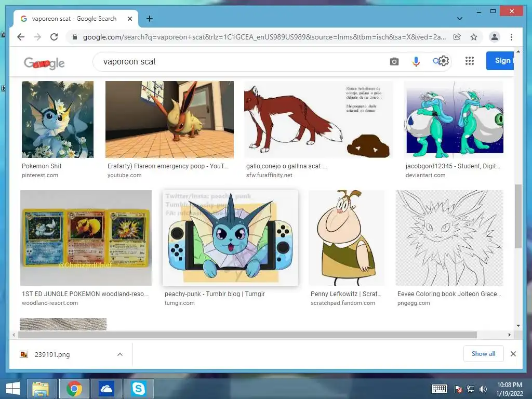Open gallo, conejo o gallina fox thumbnail
The width and height of the screenshot is (532, 399).
point(318,119)
